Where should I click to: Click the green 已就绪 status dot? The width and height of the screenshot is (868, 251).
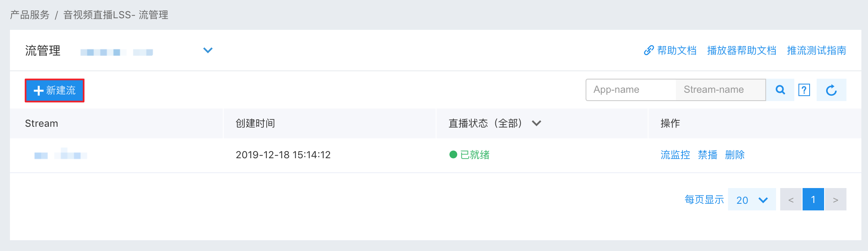click(x=453, y=154)
